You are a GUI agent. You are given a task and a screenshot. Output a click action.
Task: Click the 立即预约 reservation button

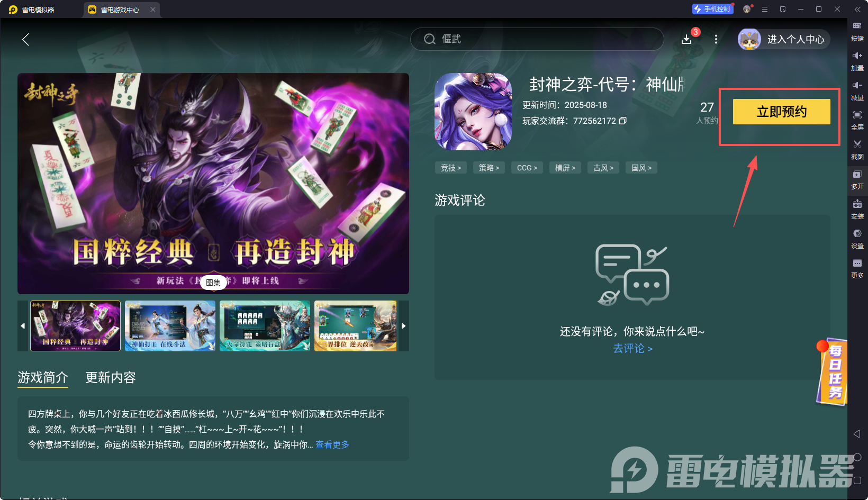coord(781,112)
